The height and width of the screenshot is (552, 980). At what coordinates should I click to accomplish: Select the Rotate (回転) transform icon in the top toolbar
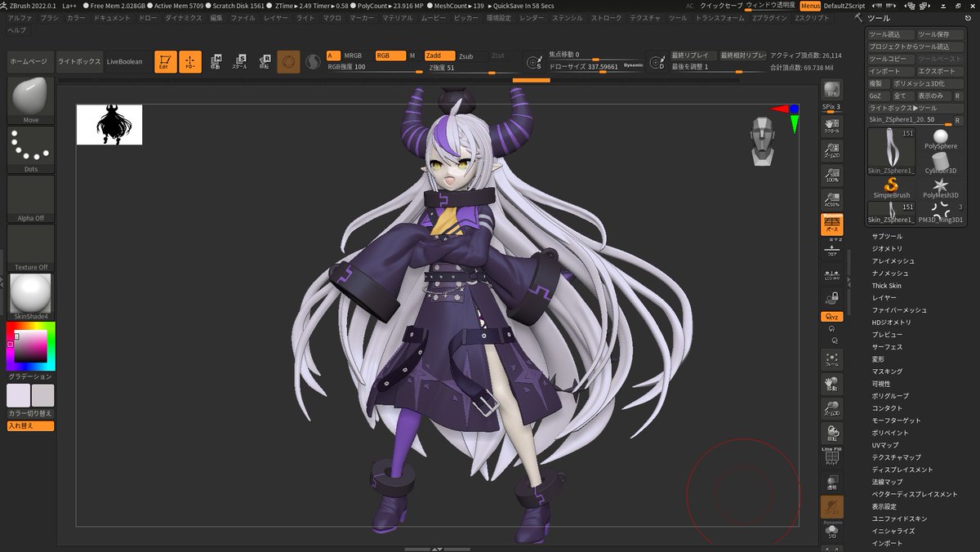point(265,61)
